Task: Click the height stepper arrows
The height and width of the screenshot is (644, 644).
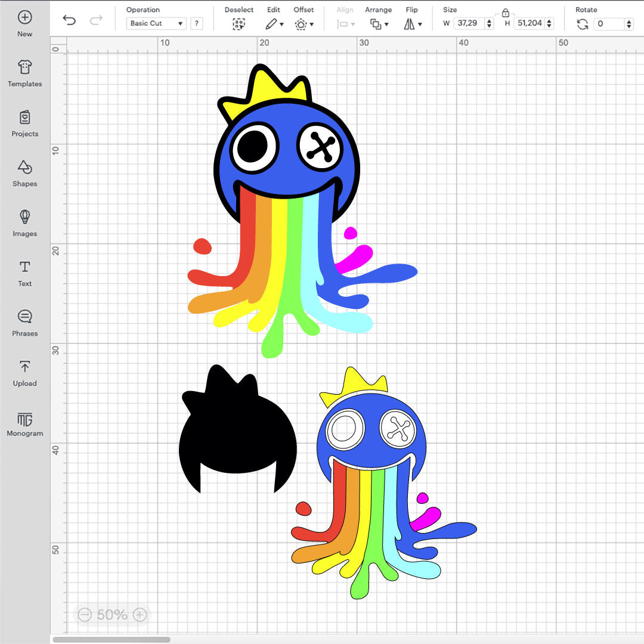Action: coord(549,23)
